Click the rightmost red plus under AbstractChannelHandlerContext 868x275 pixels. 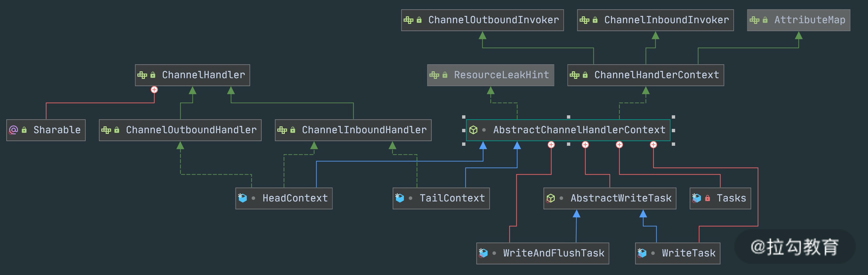click(653, 145)
